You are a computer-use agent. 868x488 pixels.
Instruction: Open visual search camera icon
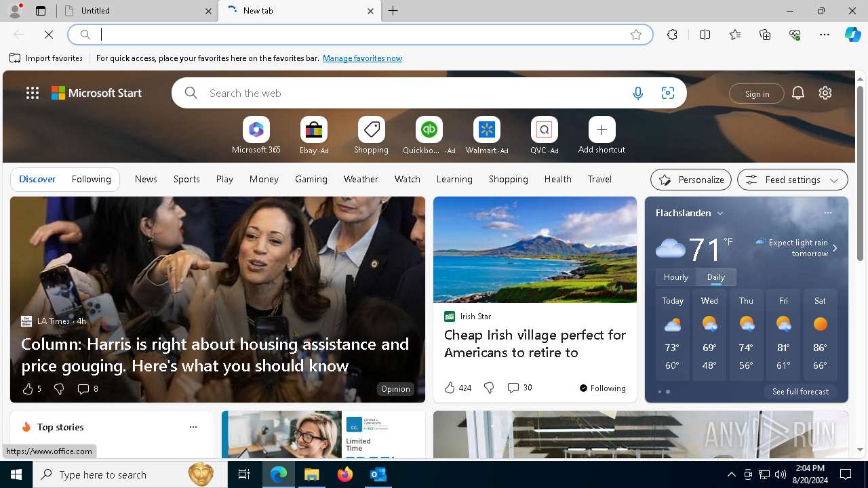pos(667,94)
